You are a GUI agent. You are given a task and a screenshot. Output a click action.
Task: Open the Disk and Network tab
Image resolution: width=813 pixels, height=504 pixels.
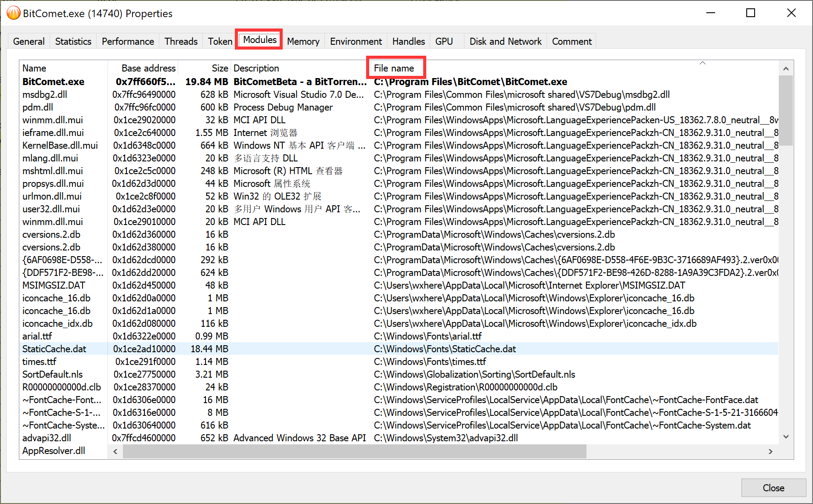click(505, 42)
